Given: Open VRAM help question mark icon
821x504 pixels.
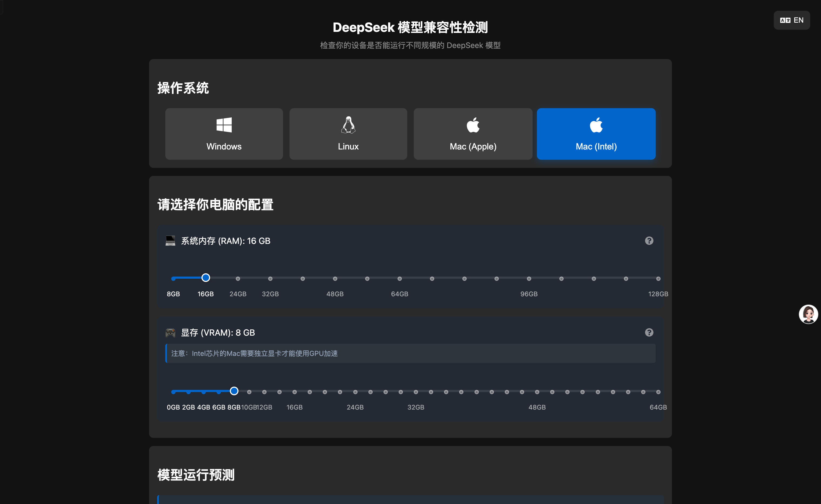Looking at the screenshot, I should tap(649, 332).
